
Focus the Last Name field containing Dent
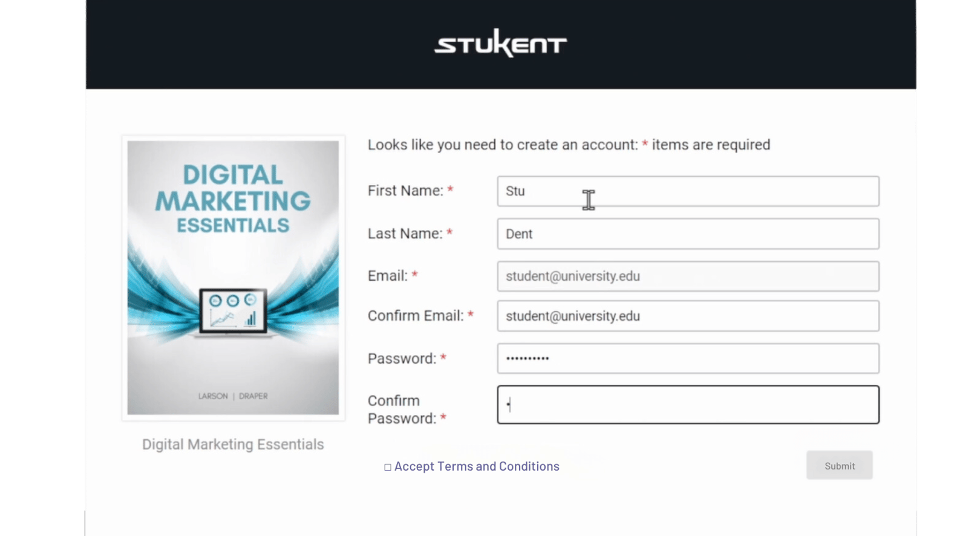coord(688,234)
